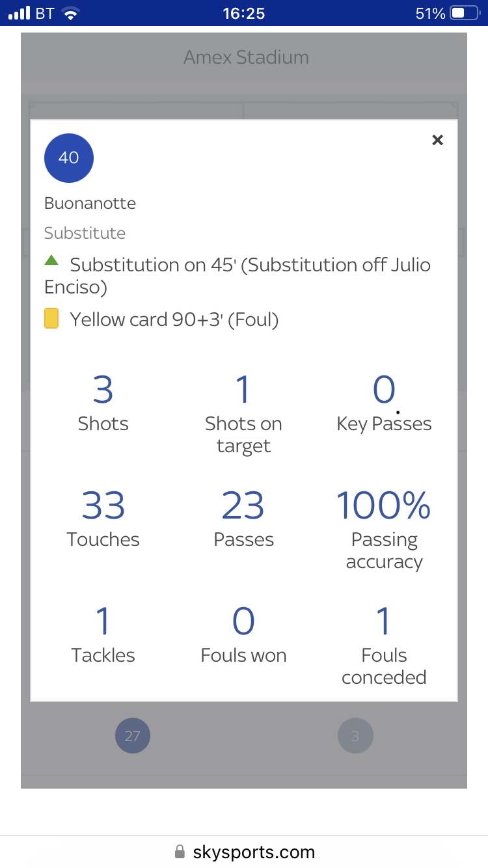
Task: Tap the green substitution-on arrow icon
Action: tap(51, 260)
